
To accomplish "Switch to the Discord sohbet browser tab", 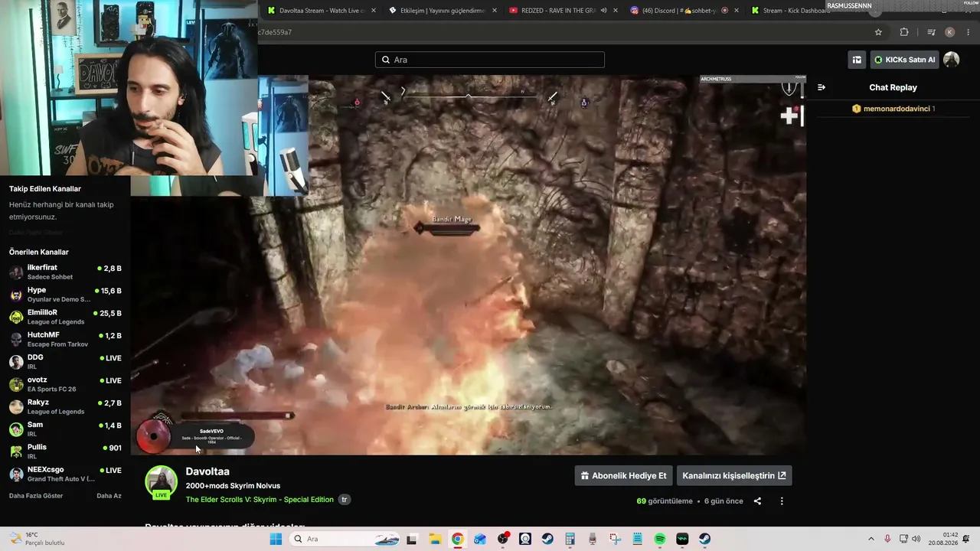I will pos(679,11).
